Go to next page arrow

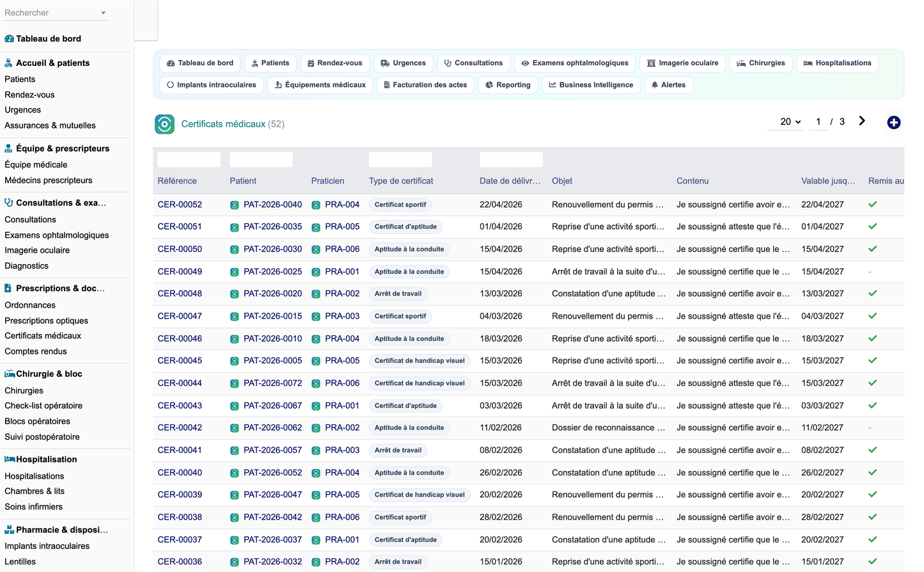(862, 121)
